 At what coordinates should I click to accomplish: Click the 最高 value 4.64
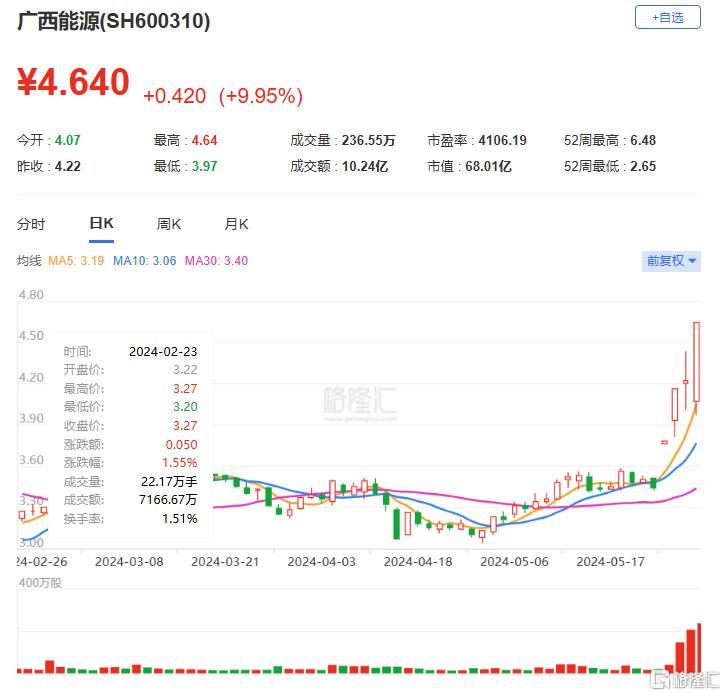click(x=204, y=140)
